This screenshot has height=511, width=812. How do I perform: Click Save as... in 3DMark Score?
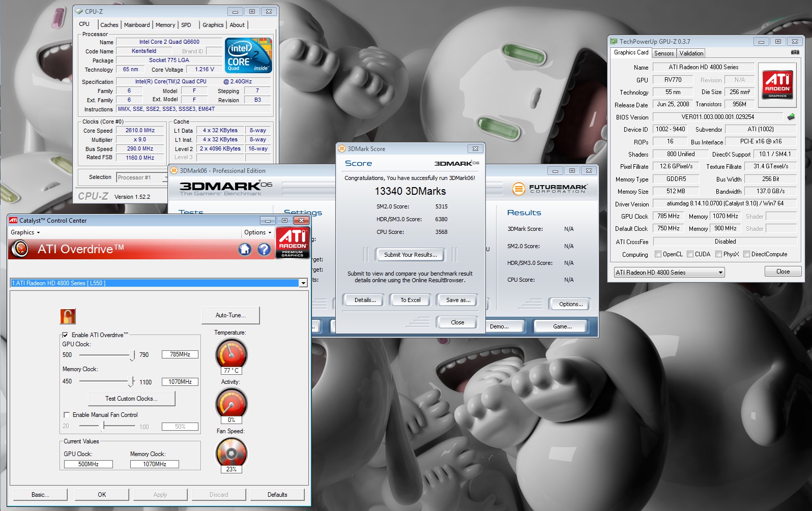458,300
